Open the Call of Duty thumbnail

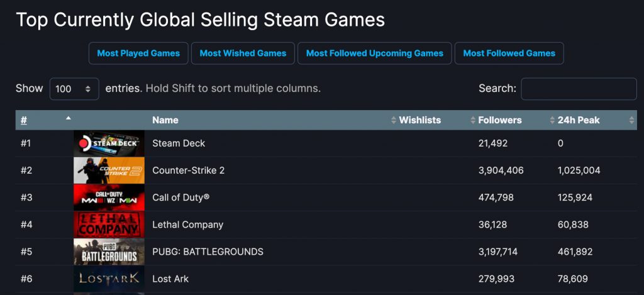coord(109,198)
